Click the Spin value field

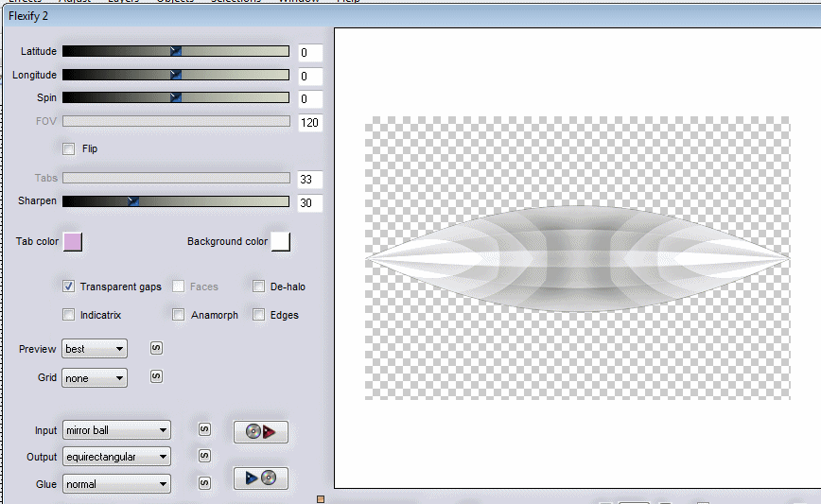point(310,99)
